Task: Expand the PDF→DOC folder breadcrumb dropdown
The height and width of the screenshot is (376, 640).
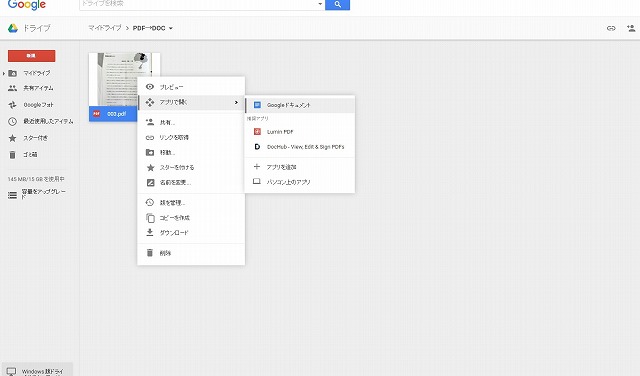Action: tap(171, 28)
